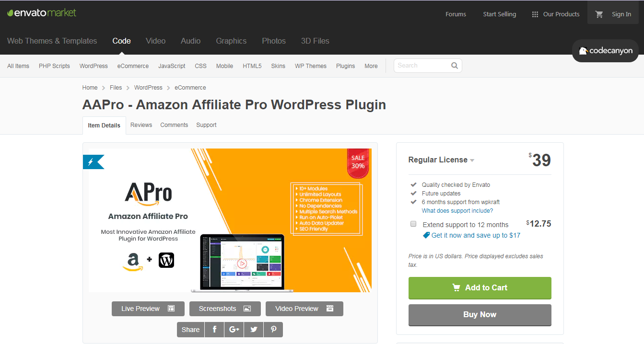Viewport: 644px width, 344px height.
Task: Switch to the Comments tab
Action: (174, 125)
